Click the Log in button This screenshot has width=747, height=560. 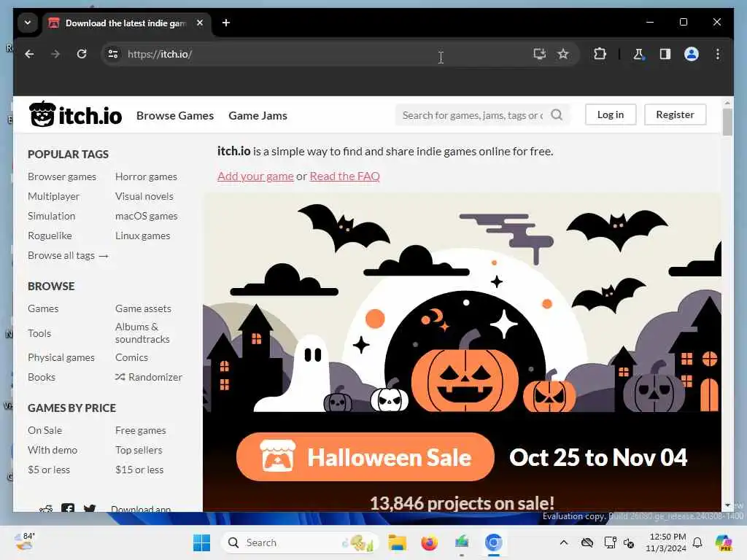pyautogui.click(x=611, y=114)
